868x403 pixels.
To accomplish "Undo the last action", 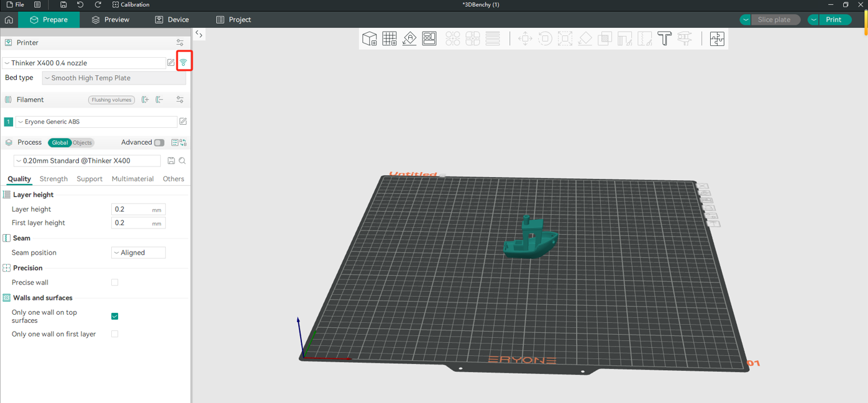I will pos(80,4).
